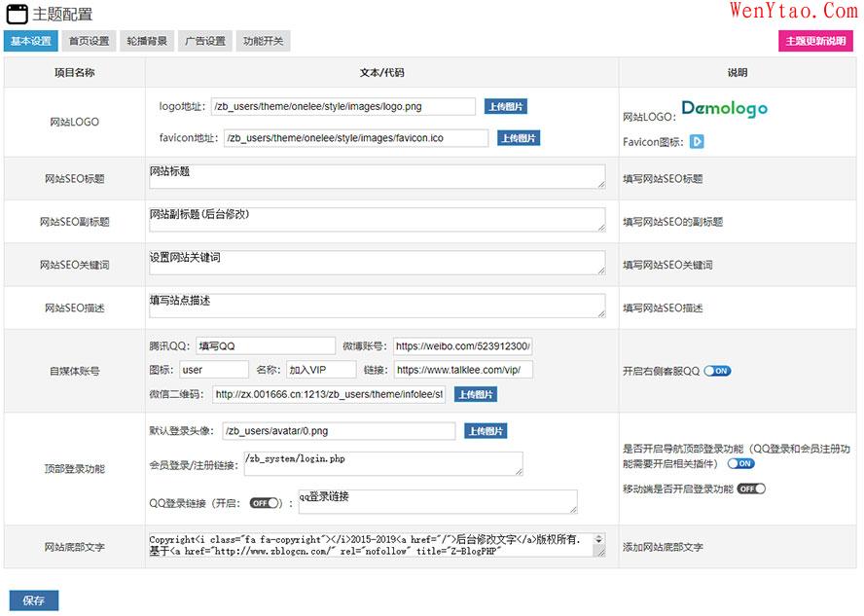Click 上传图片 next to 默认登录头像

click(486, 431)
